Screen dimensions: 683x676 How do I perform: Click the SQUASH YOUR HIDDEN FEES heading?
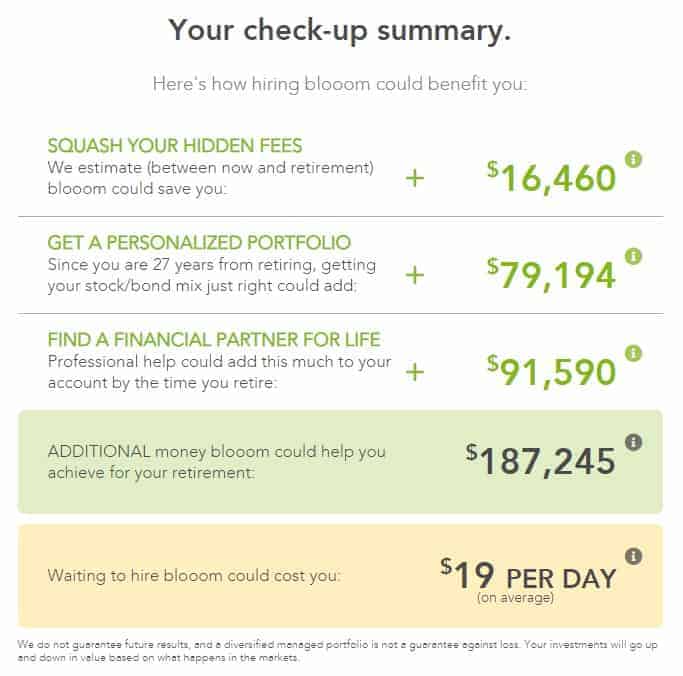175,146
